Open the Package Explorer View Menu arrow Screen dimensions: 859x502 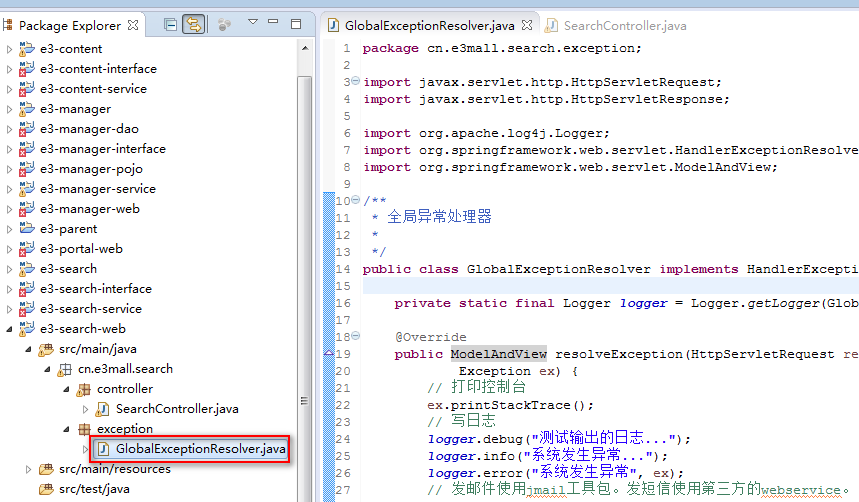tap(253, 22)
